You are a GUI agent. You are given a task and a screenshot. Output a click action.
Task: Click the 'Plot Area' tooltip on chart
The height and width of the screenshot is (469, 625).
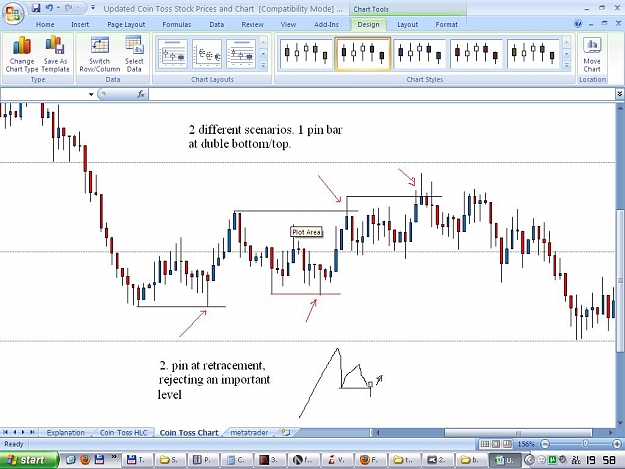pos(306,232)
